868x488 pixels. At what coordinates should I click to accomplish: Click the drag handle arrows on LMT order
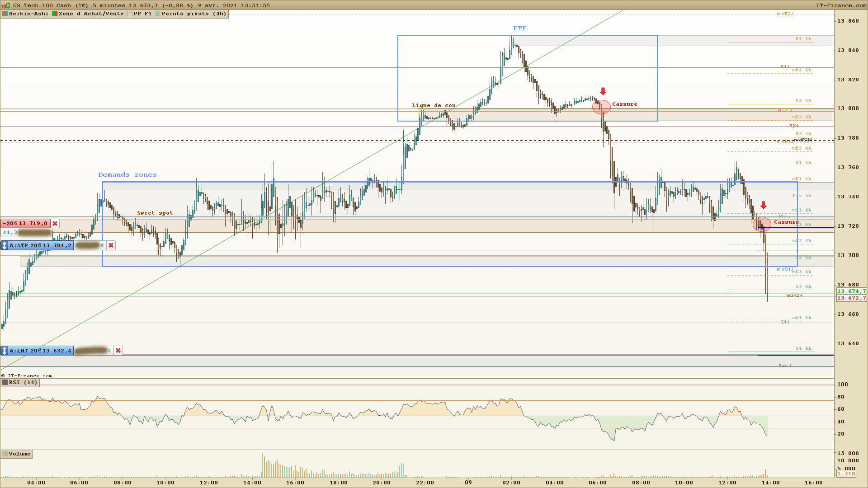point(5,351)
